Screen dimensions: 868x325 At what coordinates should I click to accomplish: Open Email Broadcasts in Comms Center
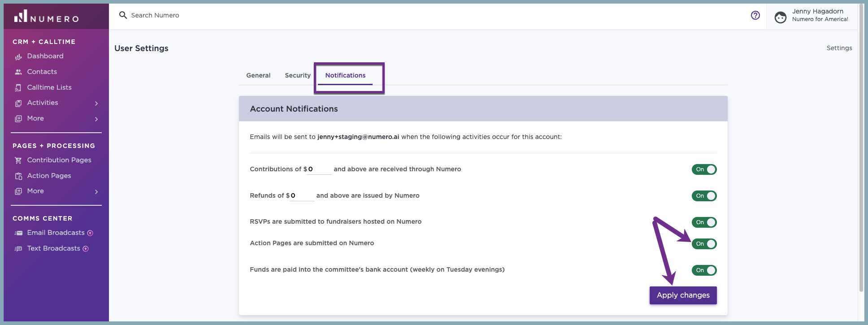pos(56,233)
